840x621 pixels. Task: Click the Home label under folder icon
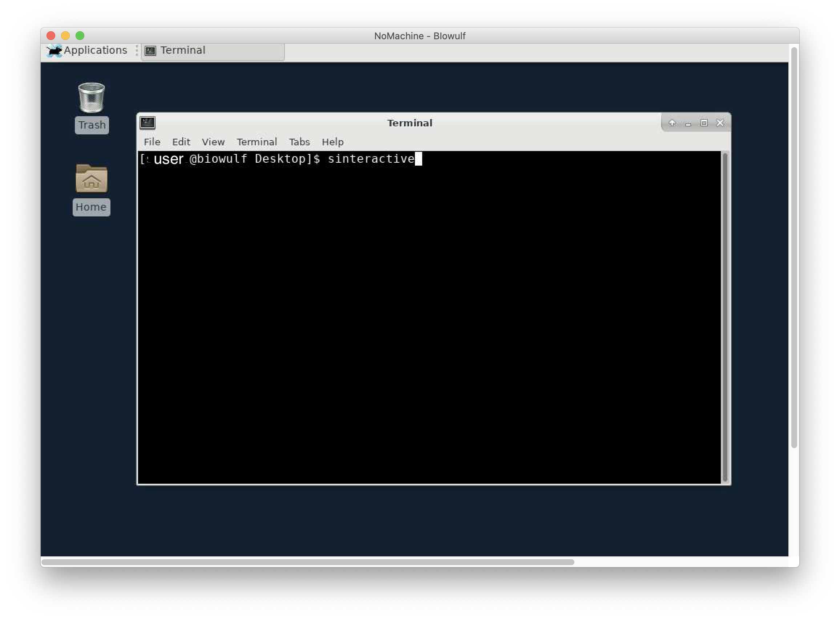point(91,207)
